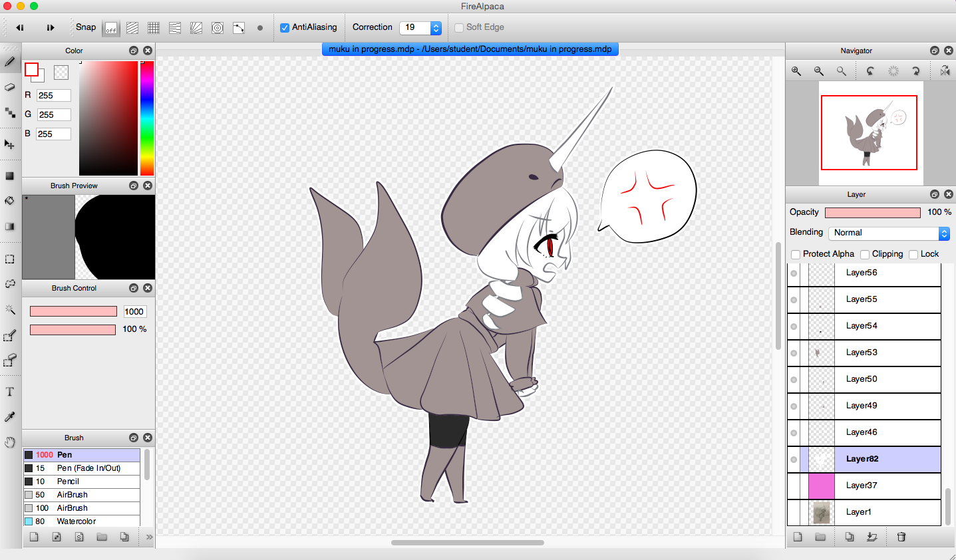Enable Protect Alpha checkbox

pyautogui.click(x=796, y=255)
